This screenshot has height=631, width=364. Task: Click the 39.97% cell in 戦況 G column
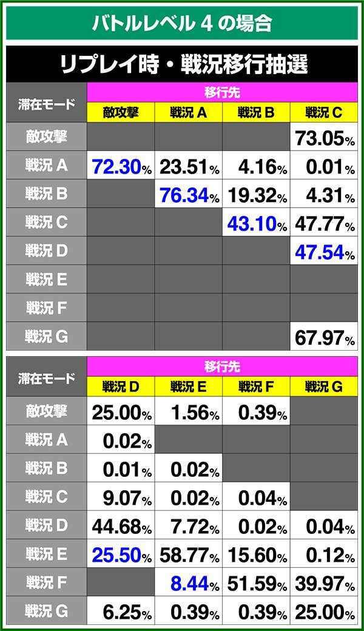point(324,582)
